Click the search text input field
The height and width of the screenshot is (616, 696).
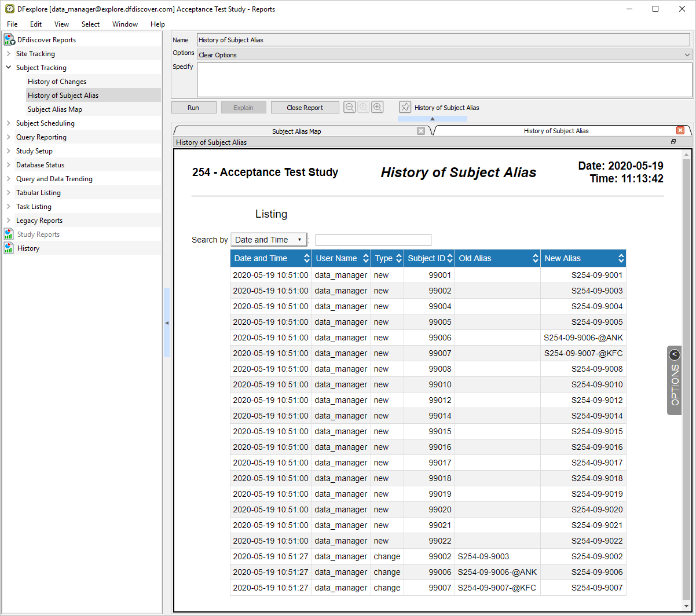[373, 240]
